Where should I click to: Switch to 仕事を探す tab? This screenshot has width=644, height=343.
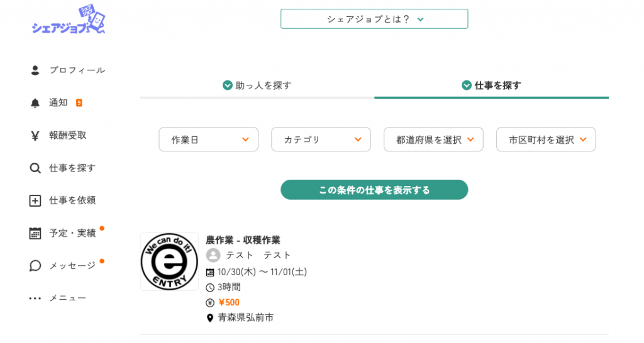click(x=491, y=85)
